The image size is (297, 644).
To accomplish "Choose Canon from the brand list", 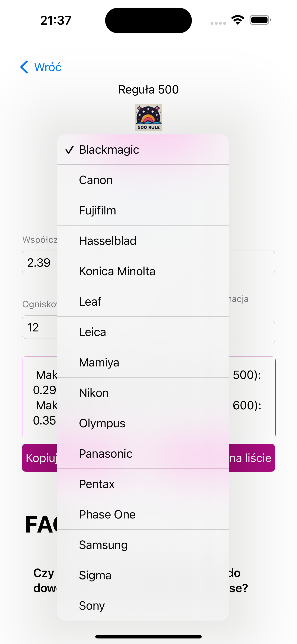I will coord(143,180).
